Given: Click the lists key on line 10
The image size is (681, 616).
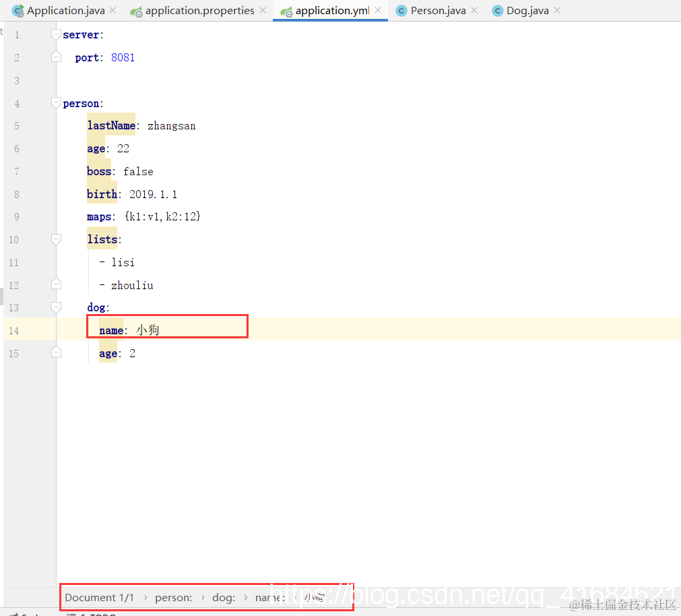Looking at the screenshot, I should [x=102, y=239].
